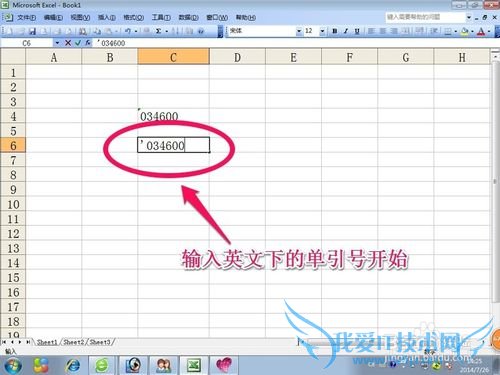Viewport: 500px width, 375px height.
Task: Click the Fill Color bucket icon
Action: (464, 31)
